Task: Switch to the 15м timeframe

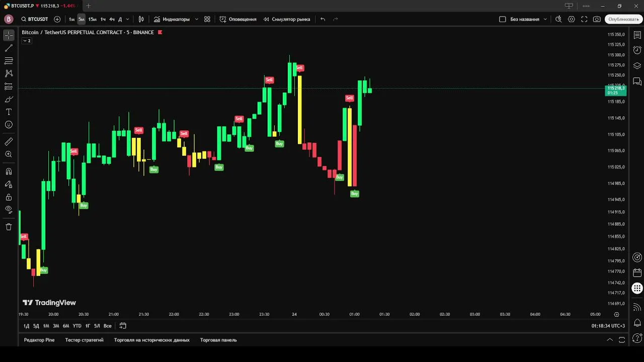Action: coord(92,19)
